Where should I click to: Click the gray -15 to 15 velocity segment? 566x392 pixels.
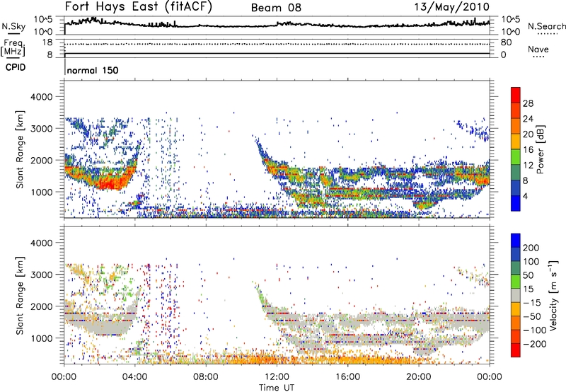[x=516, y=295]
